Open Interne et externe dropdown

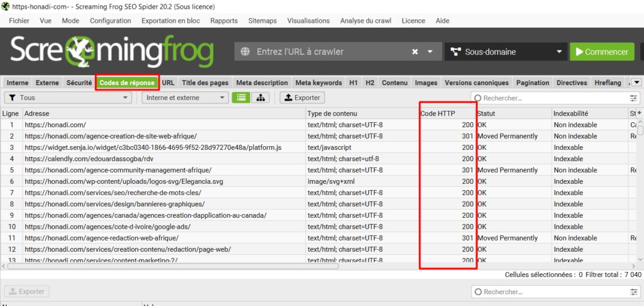(x=186, y=98)
